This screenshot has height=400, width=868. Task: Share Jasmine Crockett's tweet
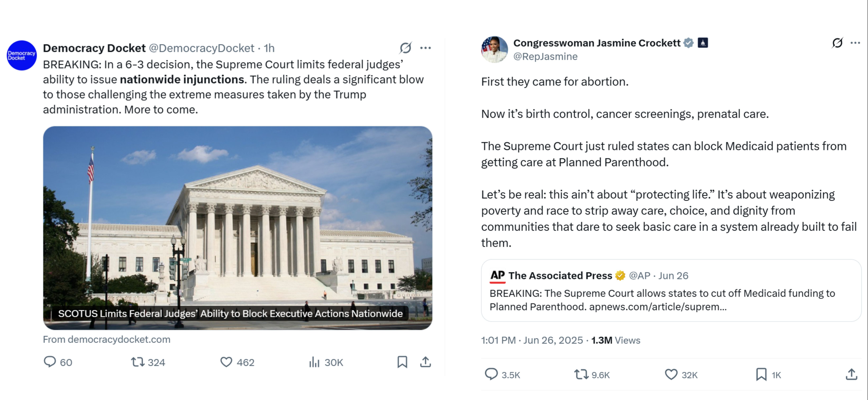point(851,374)
